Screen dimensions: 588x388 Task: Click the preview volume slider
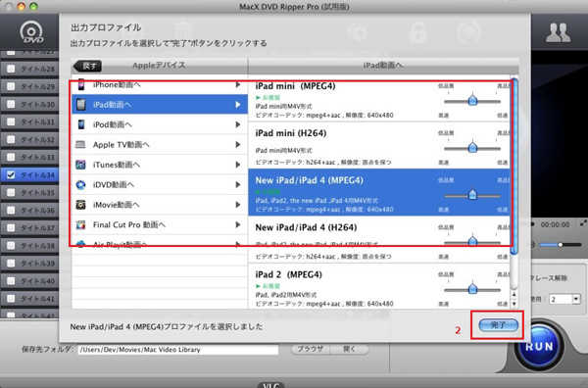560,245
